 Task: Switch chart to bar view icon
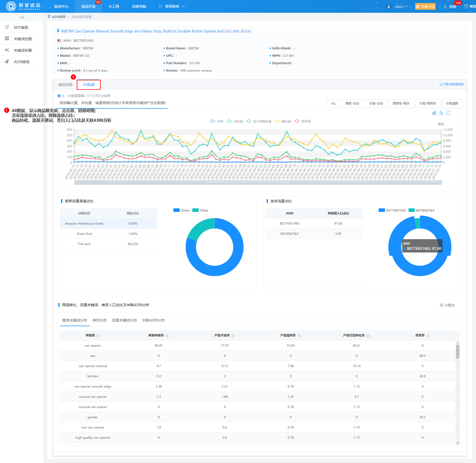pyautogui.click(x=434, y=113)
